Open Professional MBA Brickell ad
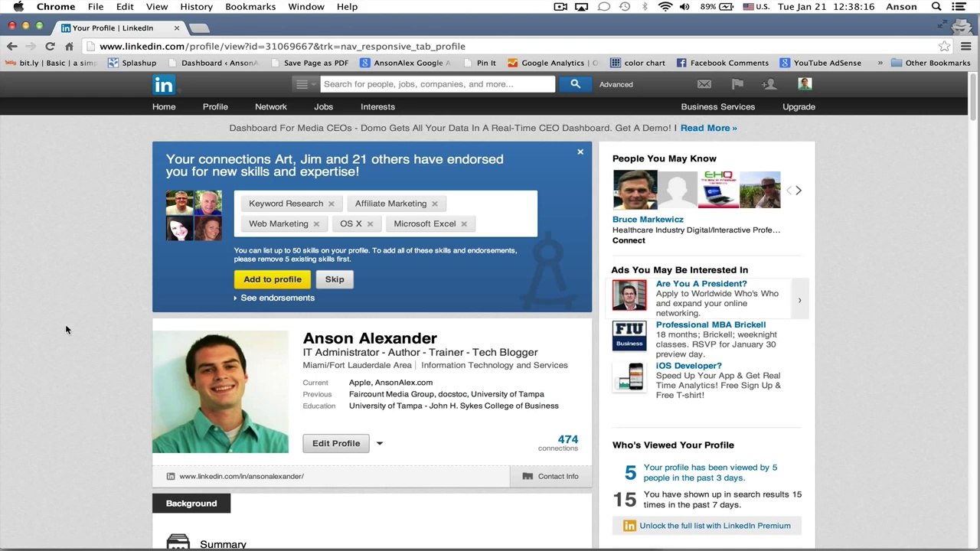Image resolution: width=980 pixels, height=551 pixels. coord(710,324)
